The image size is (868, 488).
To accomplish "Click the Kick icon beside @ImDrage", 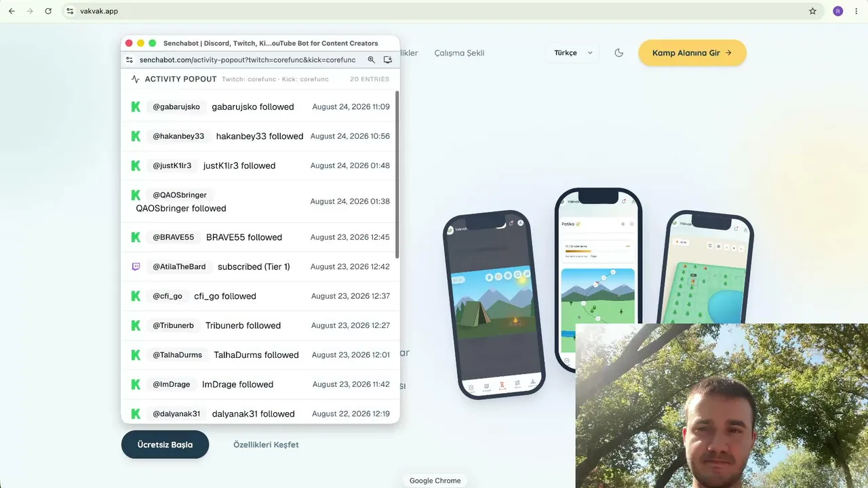I will [136, 384].
